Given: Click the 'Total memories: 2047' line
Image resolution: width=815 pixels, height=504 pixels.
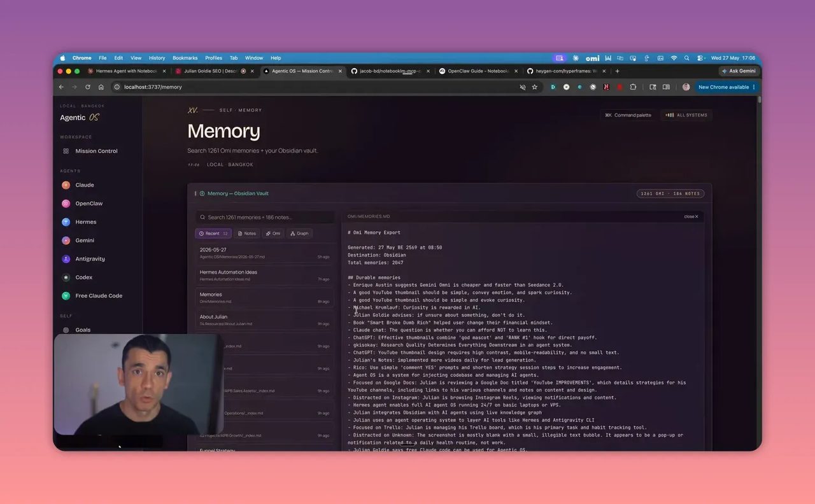Looking at the screenshot, I should click(x=375, y=263).
